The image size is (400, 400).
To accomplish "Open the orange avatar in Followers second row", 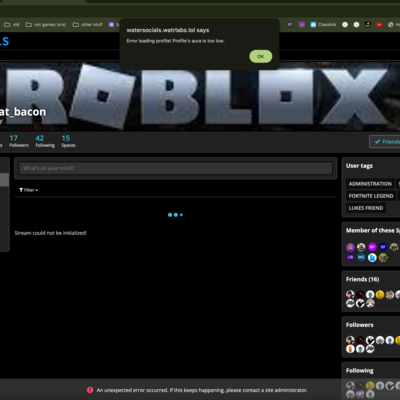I will click(350, 349).
